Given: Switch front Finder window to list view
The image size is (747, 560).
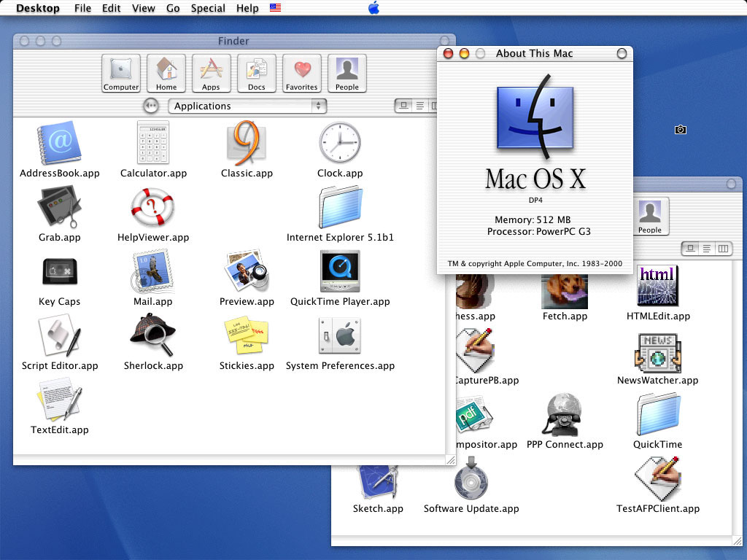Looking at the screenshot, I should click(x=419, y=106).
